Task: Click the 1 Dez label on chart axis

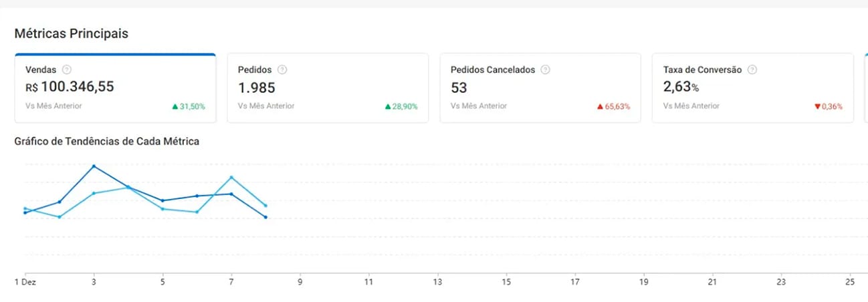Action: pos(25,283)
